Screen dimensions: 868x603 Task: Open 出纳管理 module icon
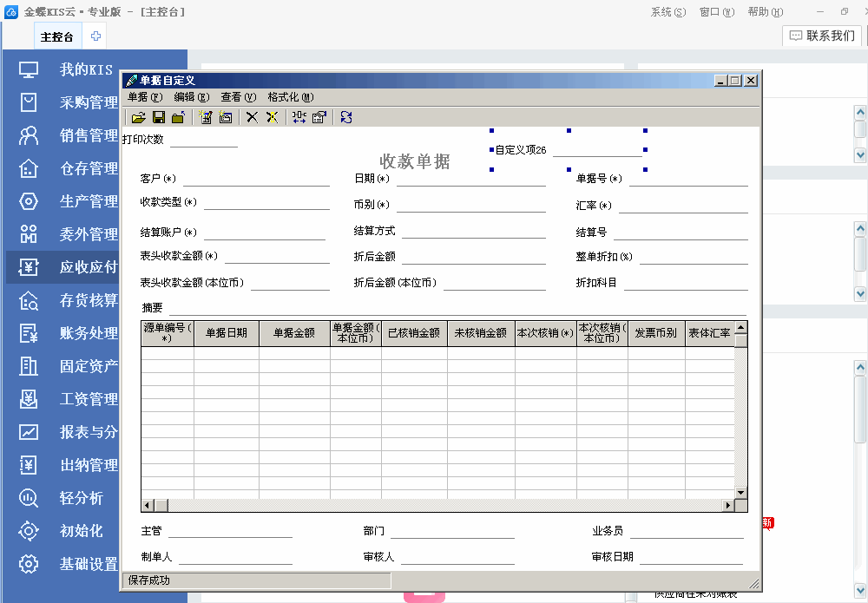pyautogui.click(x=29, y=465)
